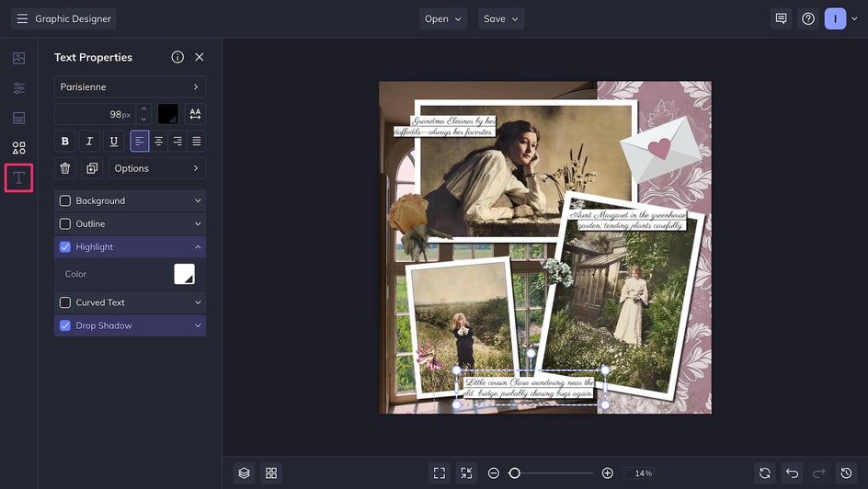
Task: Enable the Background checkbox
Action: pos(65,200)
